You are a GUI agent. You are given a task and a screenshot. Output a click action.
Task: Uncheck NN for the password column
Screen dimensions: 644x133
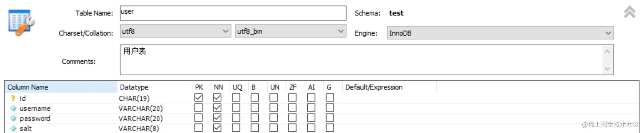click(x=217, y=118)
